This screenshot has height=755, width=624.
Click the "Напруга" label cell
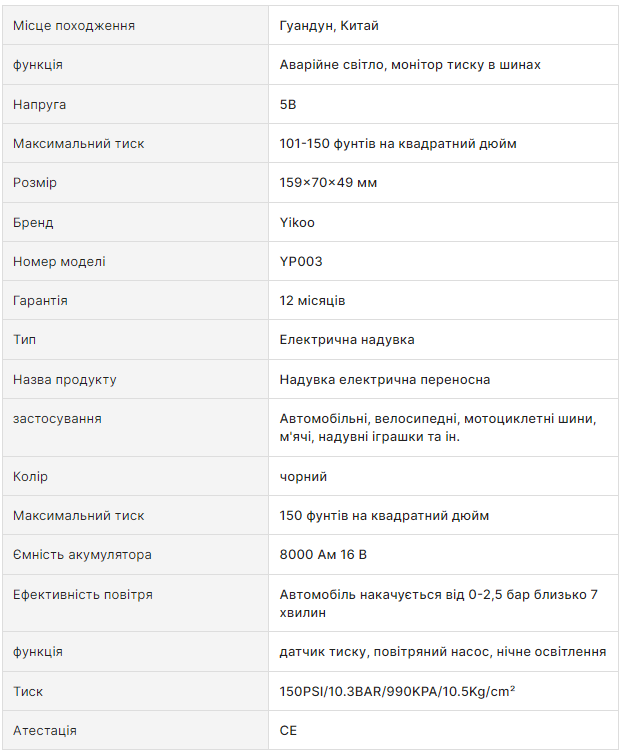[40, 104]
